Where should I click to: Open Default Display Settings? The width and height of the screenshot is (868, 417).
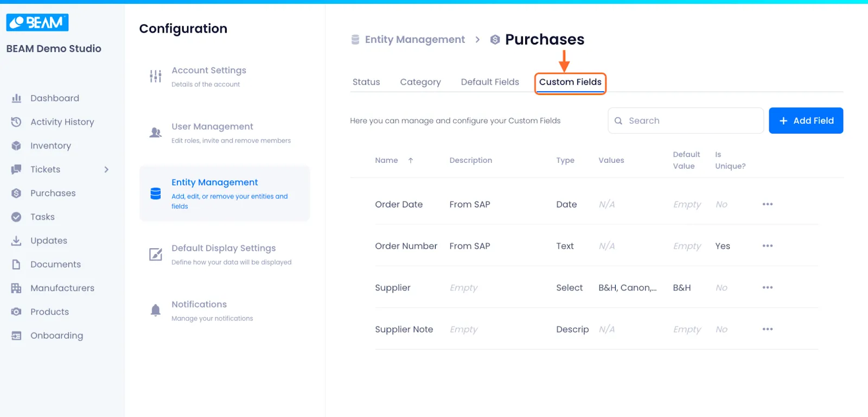click(225, 254)
